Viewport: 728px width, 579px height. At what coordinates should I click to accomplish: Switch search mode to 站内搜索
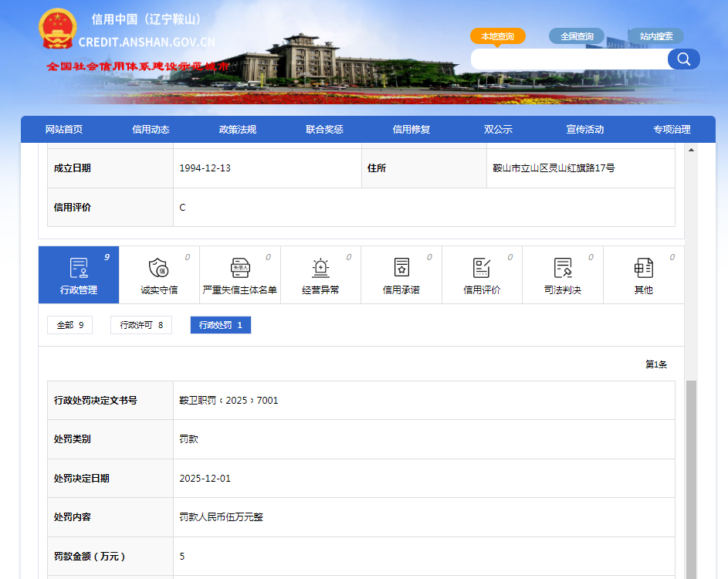tap(655, 36)
